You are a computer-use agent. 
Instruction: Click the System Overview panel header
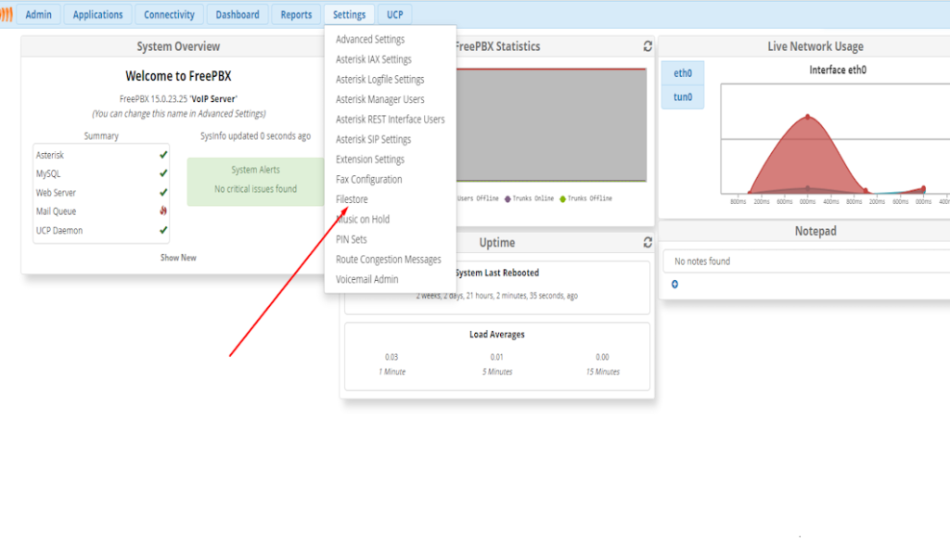(x=178, y=46)
